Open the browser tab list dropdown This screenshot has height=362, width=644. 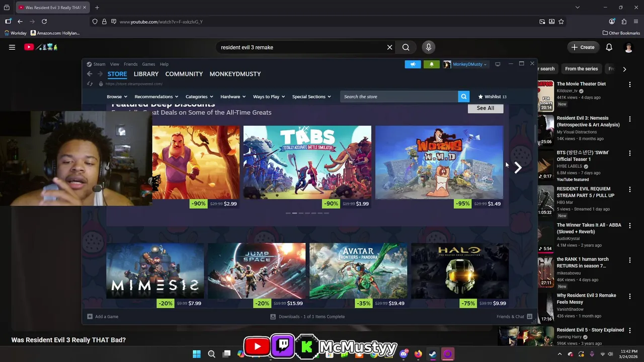(x=577, y=8)
